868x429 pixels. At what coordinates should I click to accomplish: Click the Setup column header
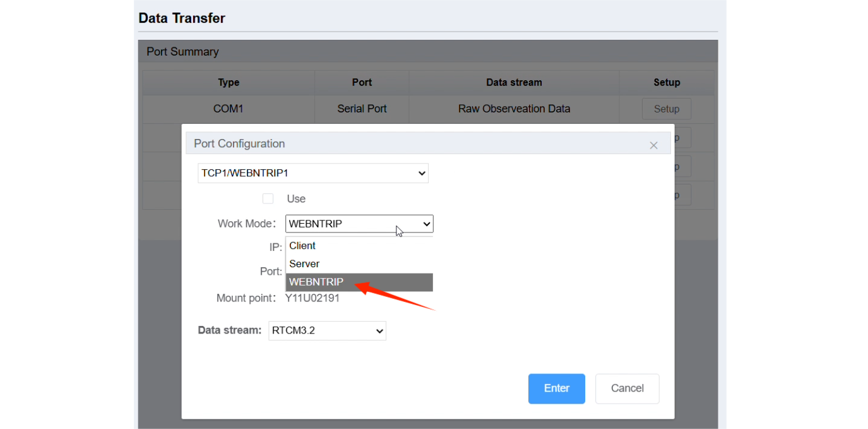tap(667, 82)
